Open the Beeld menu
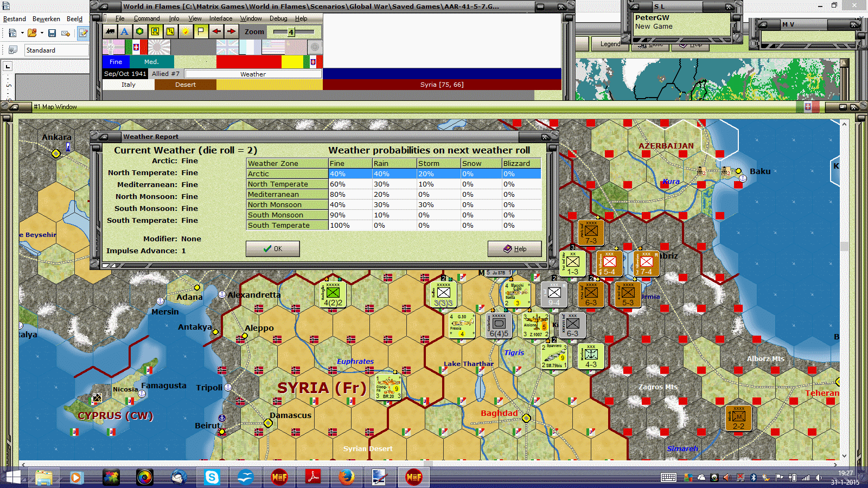Screen dimensions: 868x488 coord(75,19)
